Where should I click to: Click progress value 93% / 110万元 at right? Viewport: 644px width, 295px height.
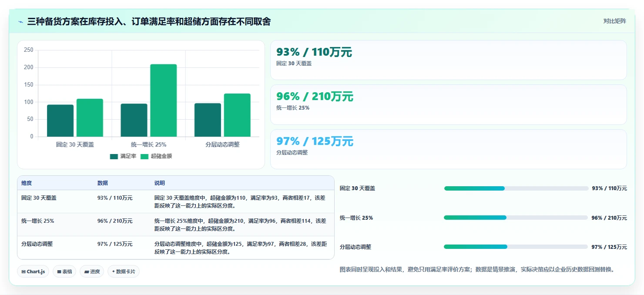click(609, 188)
